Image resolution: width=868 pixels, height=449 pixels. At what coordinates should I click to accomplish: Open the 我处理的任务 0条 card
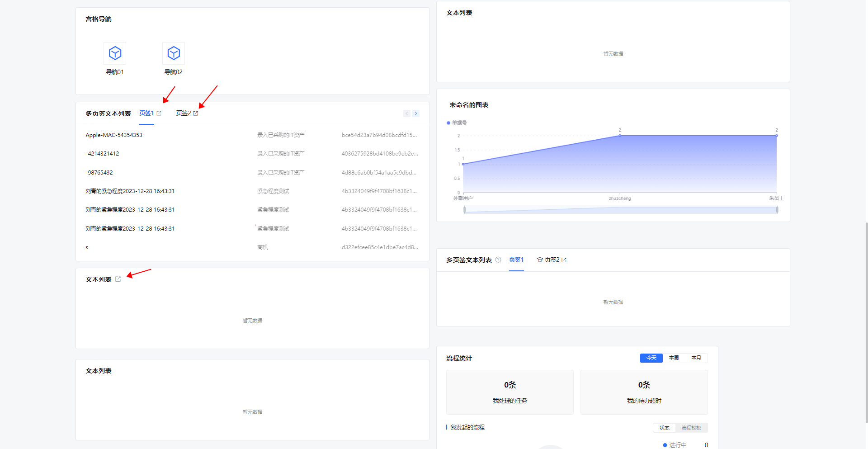(510, 392)
